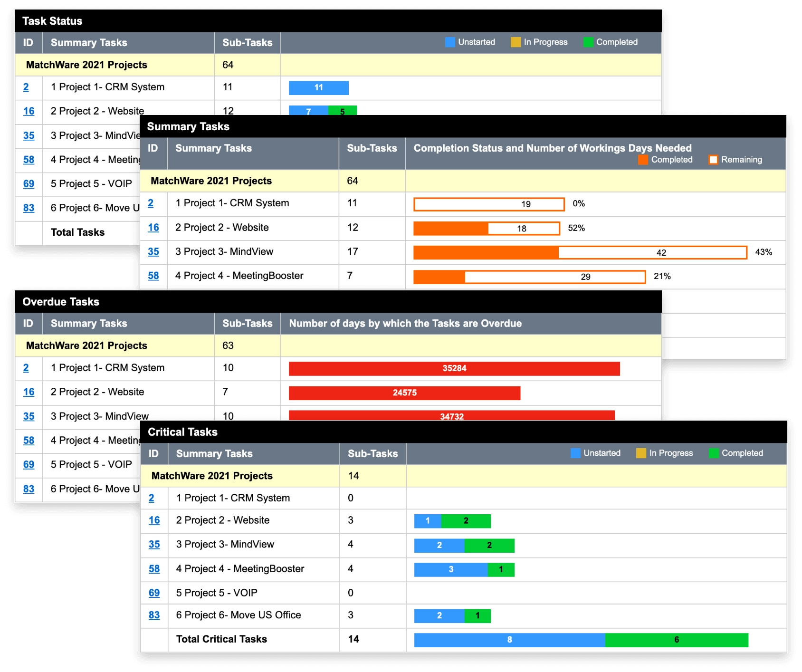Open task ID 35 in Summary Tasks
The width and height of the screenshot is (802, 672).
(x=153, y=252)
